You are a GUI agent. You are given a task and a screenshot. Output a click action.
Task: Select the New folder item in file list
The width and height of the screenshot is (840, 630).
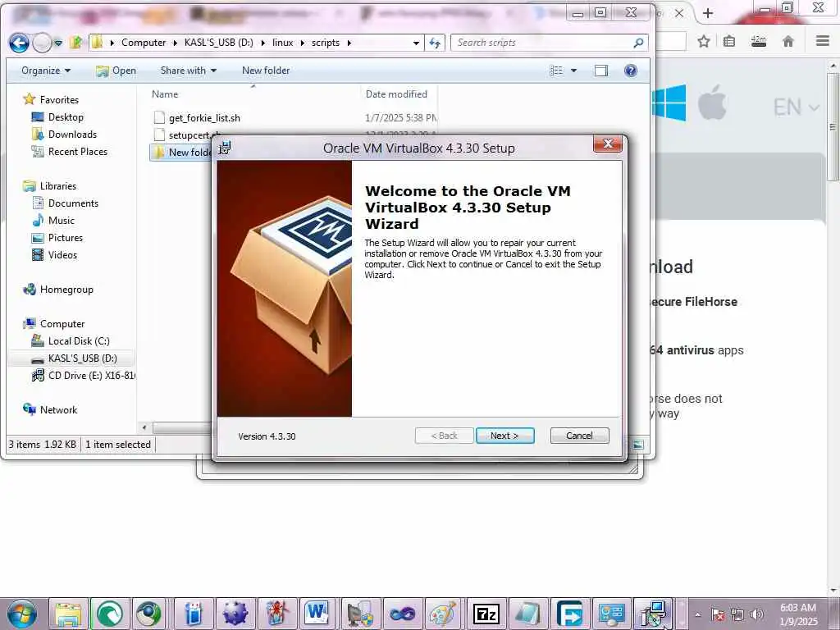[x=182, y=152]
